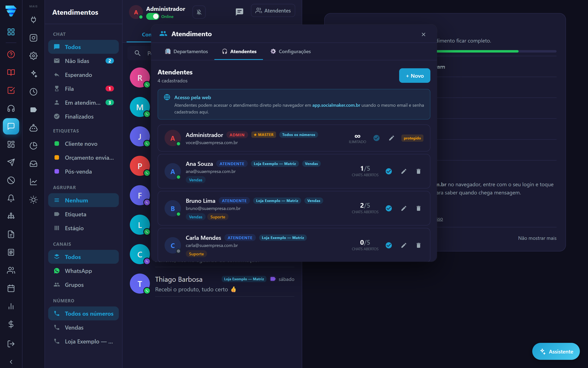This screenshot has height=368, width=588.
Task: Click the logout icon in the left rail
Action: (11, 344)
